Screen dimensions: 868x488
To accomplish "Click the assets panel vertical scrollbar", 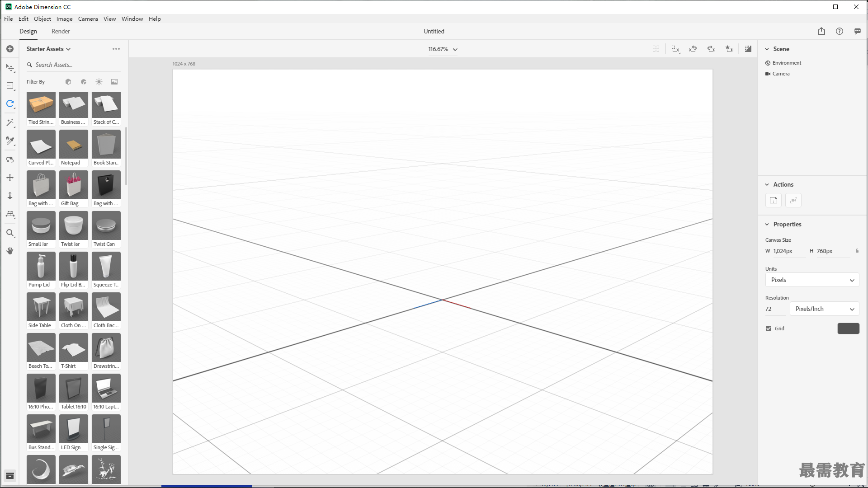I will coord(126,156).
